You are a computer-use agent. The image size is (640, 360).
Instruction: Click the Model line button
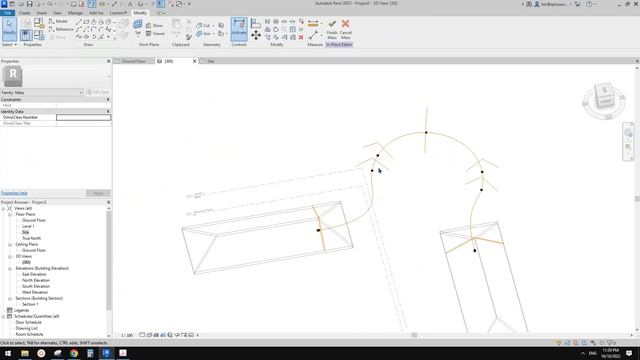(x=58, y=21)
